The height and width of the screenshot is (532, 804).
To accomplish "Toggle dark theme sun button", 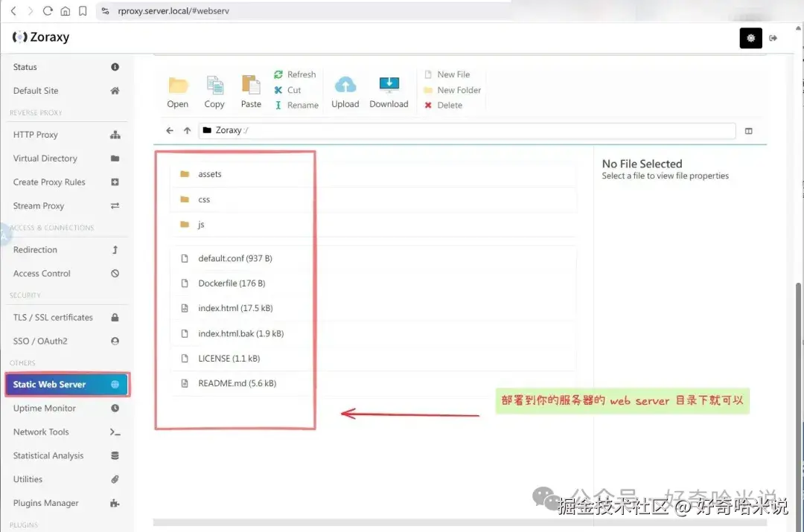I will point(750,38).
